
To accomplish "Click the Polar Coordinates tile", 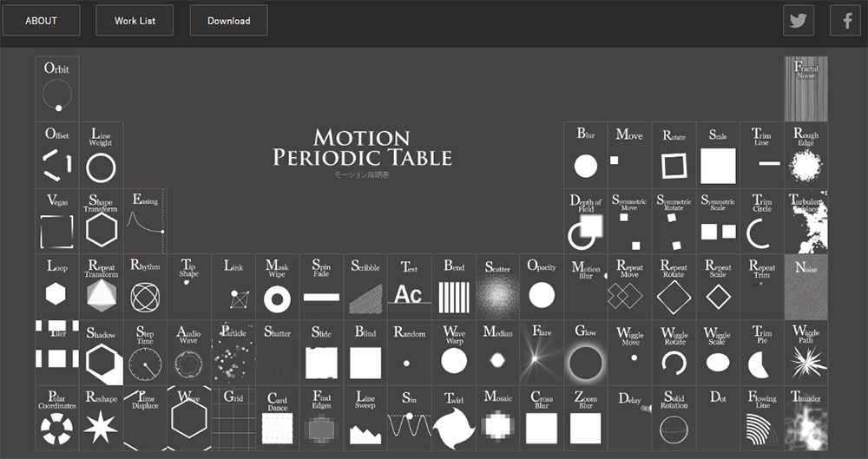I will 57,419.
